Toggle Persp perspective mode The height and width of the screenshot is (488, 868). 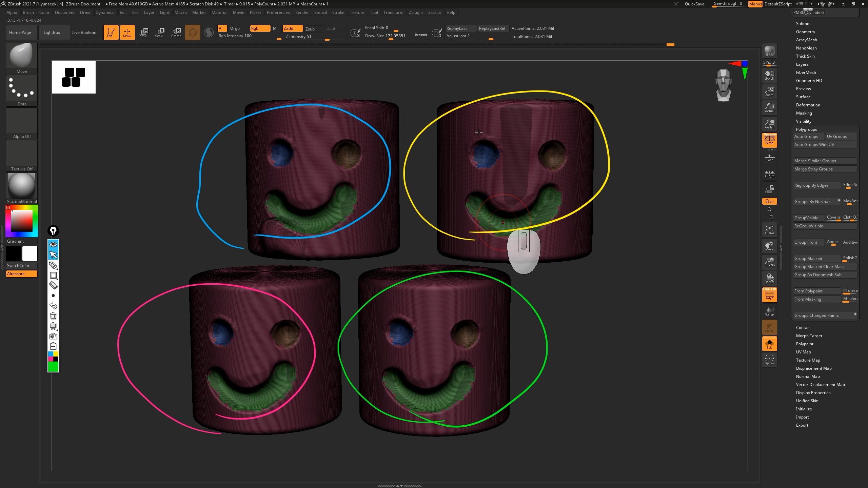tap(769, 140)
